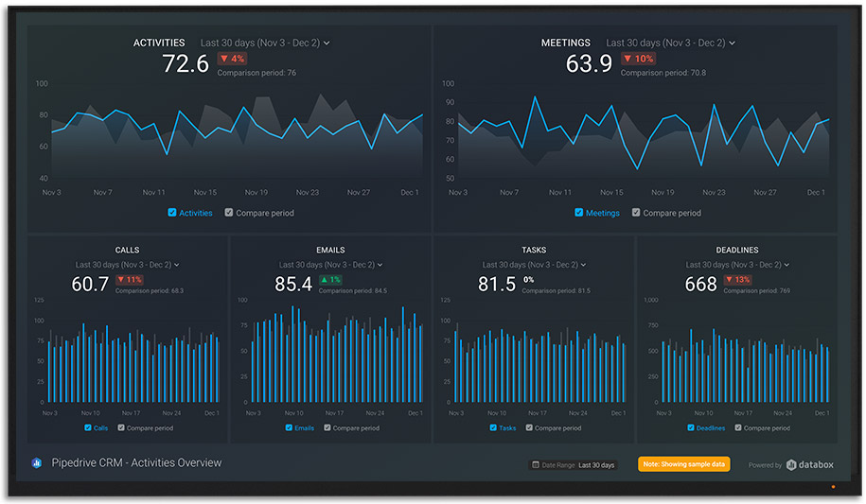Click the Comparison period: 76 text
866x504 pixels.
click(x=256, y=73)
